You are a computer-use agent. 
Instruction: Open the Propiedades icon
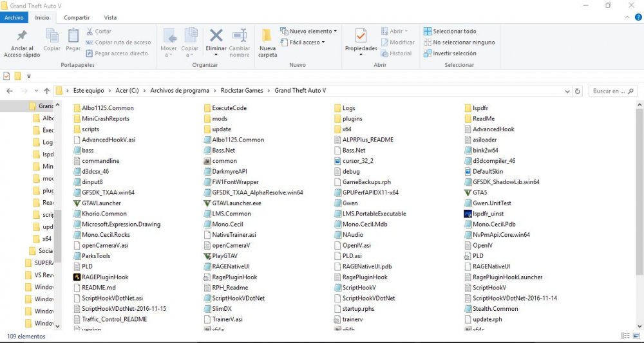[x=361, y=35]
